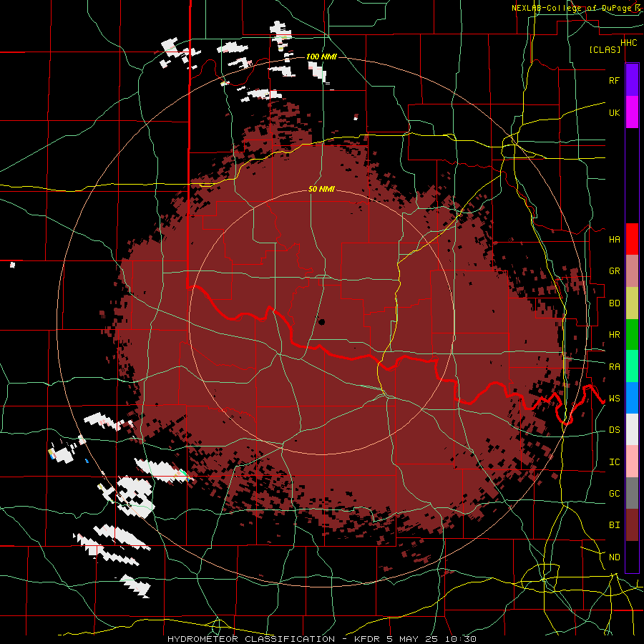Select the "RA" legend label
This screenshot has height=644, width=644.
tap(614, 367)
